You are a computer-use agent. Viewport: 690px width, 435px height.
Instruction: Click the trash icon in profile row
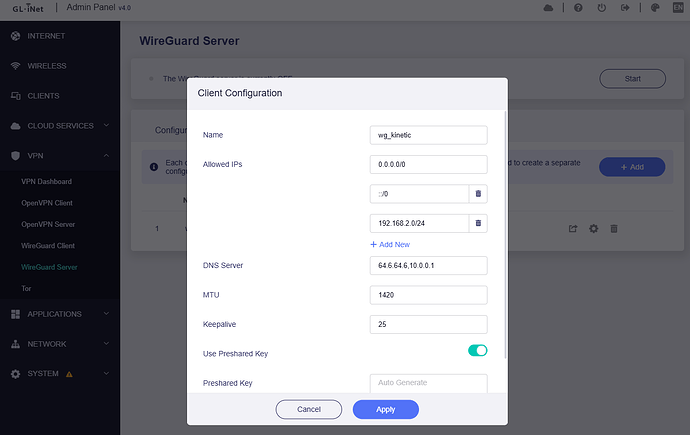(614, 229)
